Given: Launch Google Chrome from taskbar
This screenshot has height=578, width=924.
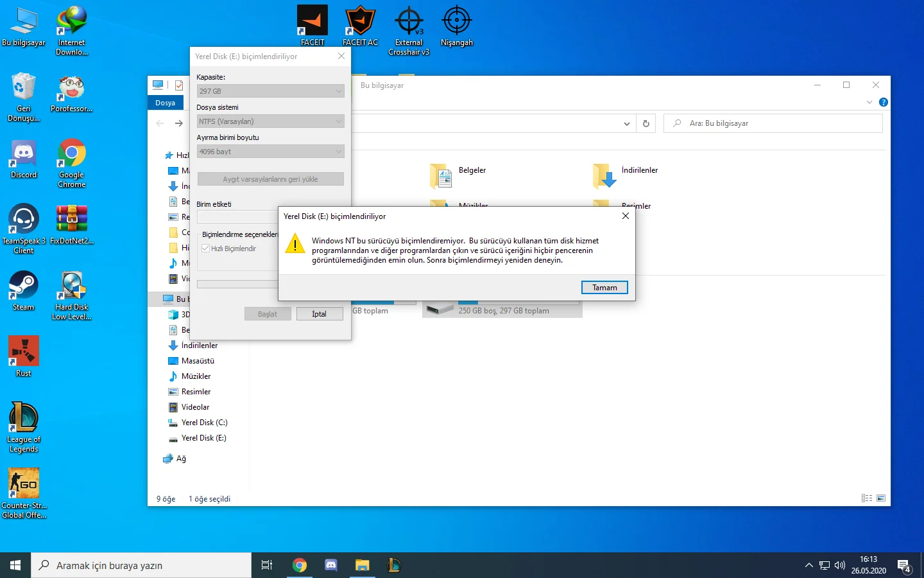Looking at the screenshot, I should [x=299, y=565].
